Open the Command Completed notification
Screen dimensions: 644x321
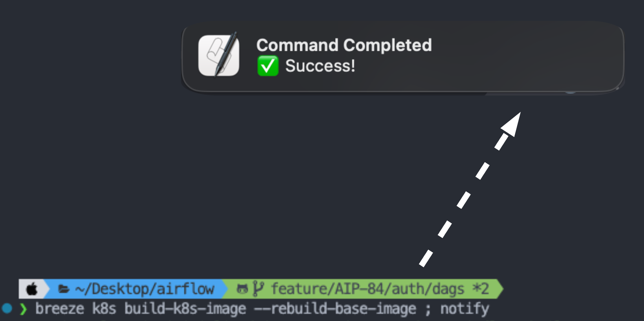(344, 45)
